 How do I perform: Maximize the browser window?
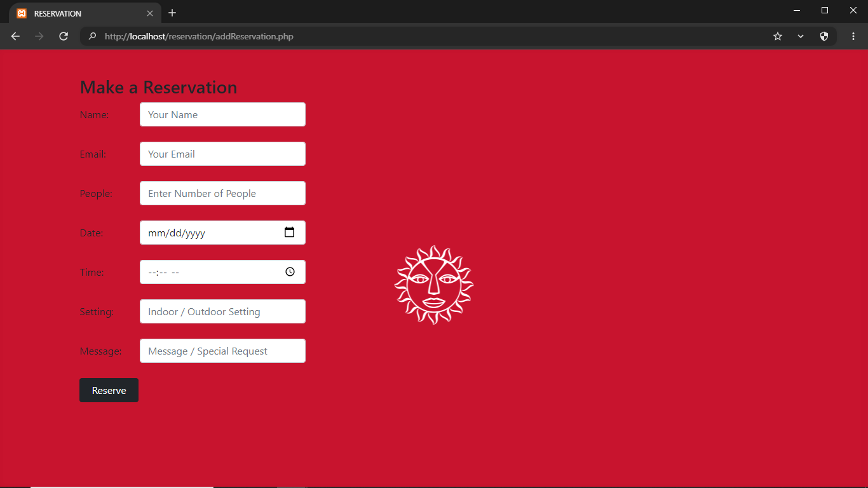tap(825, 10)
